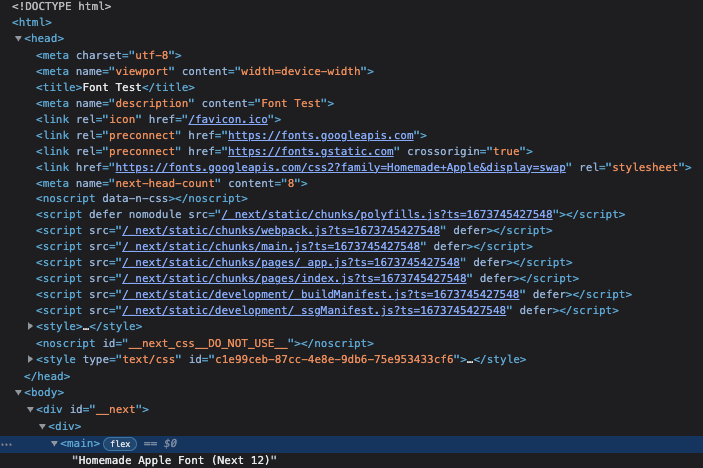The height and width of the screenshot is (468, 703).
Task: Select the meta charset="utf-8" row
Action: coord(108,55)
